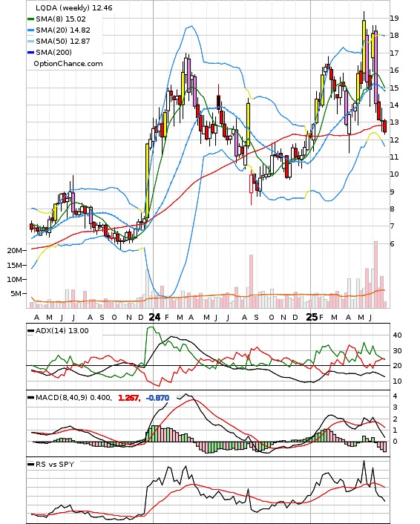Click the dark blue SMA(200) legend marker

tap(30, 52)
